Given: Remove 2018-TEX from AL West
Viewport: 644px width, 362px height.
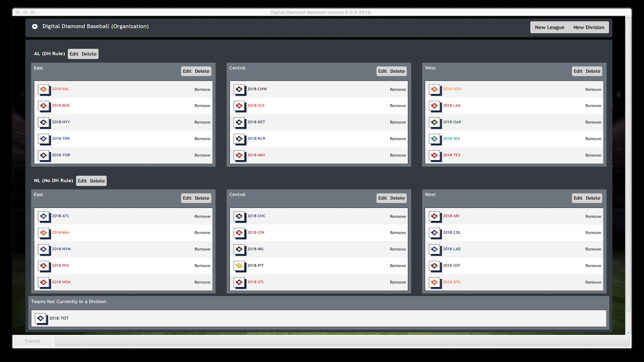Looking at the screenshot, I should pyautogui.click(x=593, y=155).
